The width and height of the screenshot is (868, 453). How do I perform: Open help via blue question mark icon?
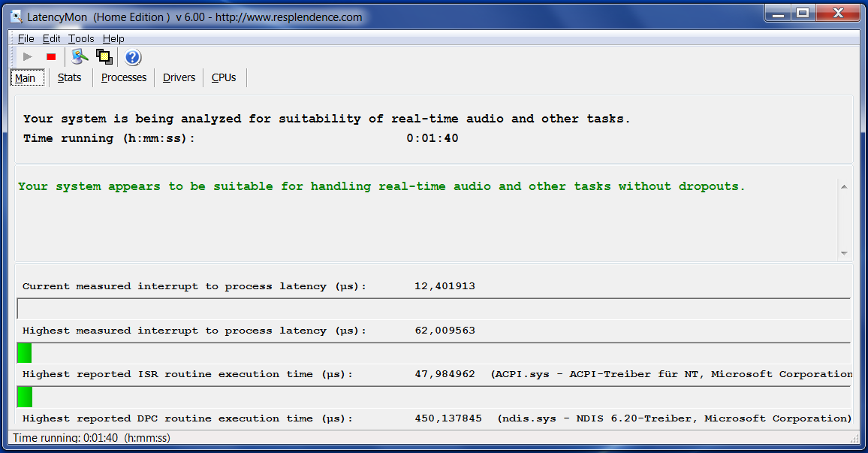click(x=133, y=57)
